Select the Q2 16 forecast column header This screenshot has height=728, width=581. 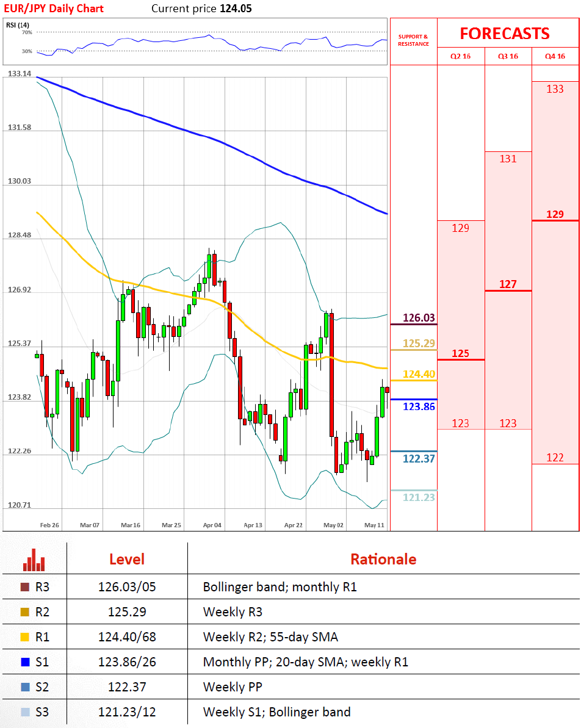point(460,56)
